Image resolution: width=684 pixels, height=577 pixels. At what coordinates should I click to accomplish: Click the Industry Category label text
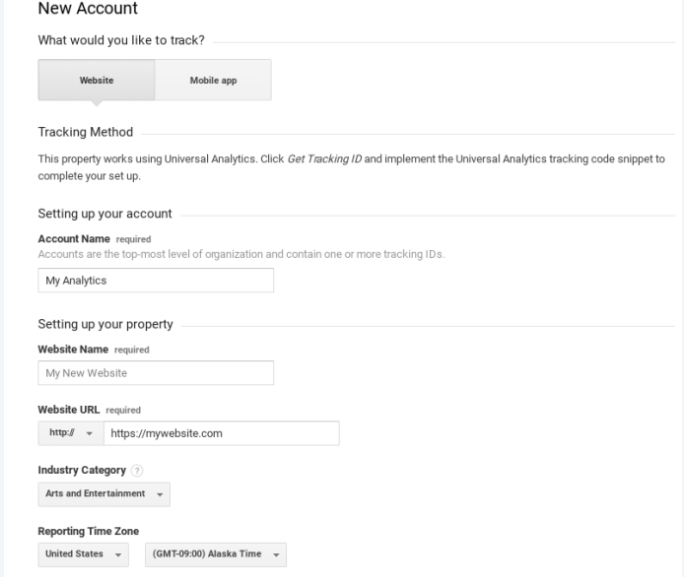click(80, 471)
